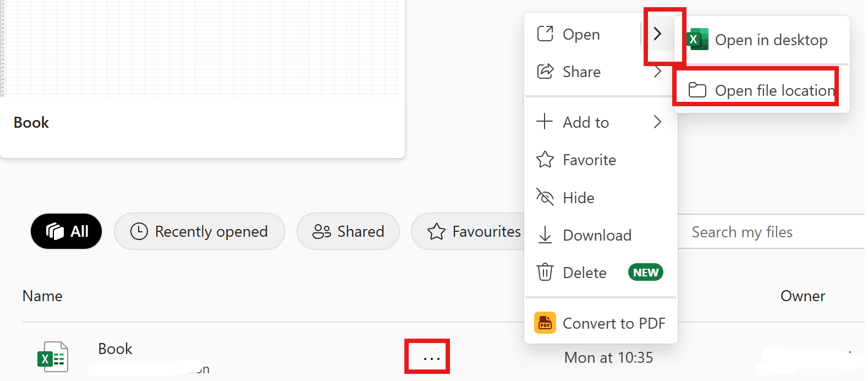
Task: Select Delete from the context menu
Action: pyautogui.click(x=584, y=272)
